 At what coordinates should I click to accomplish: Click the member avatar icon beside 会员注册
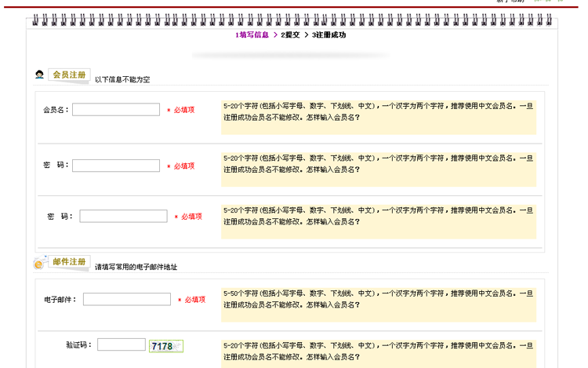click(39, 75)
